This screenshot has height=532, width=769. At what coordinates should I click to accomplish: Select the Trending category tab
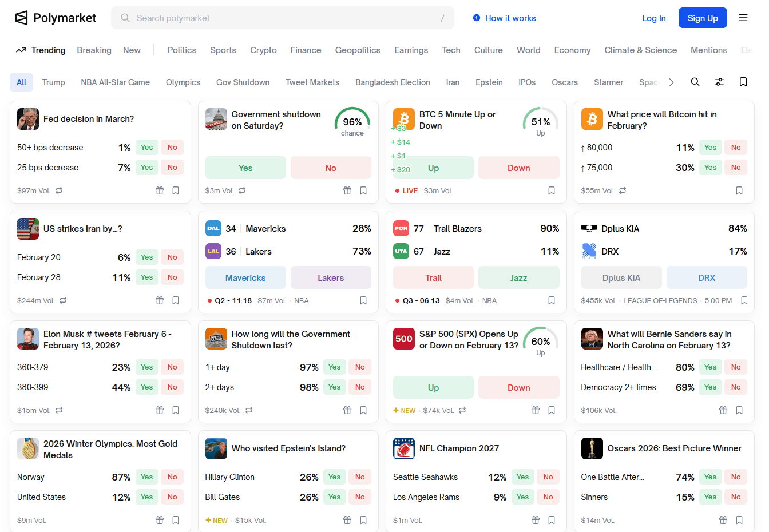[x=41, y=50]
